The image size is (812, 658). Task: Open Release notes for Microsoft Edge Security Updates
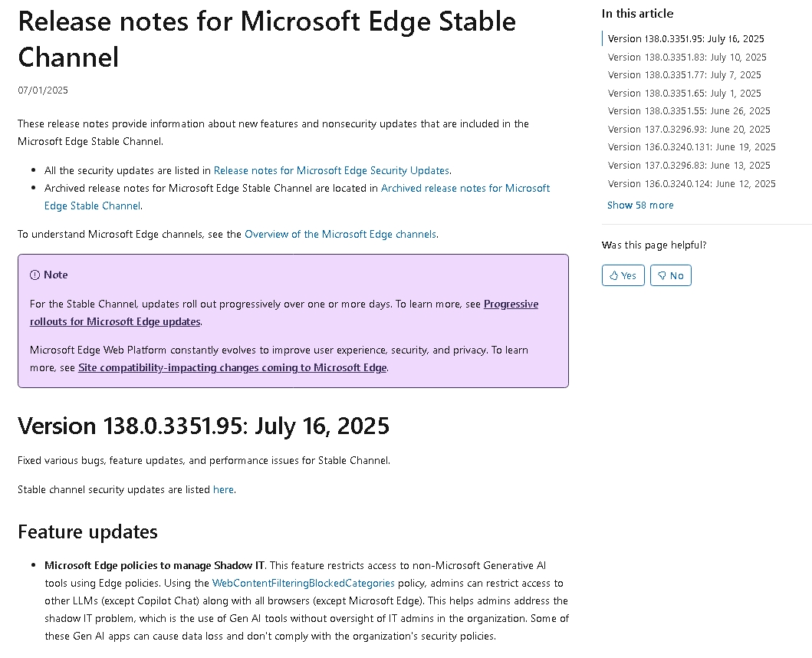coord(331,170)
